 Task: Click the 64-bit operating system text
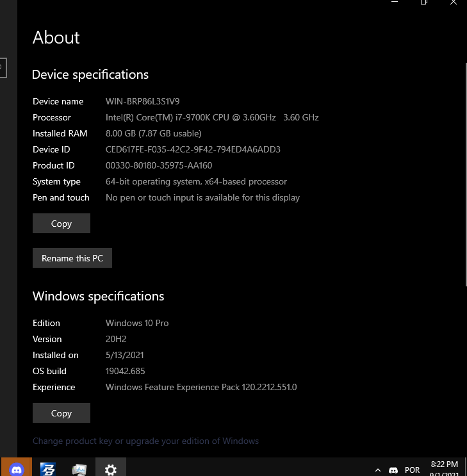[196, 181]
